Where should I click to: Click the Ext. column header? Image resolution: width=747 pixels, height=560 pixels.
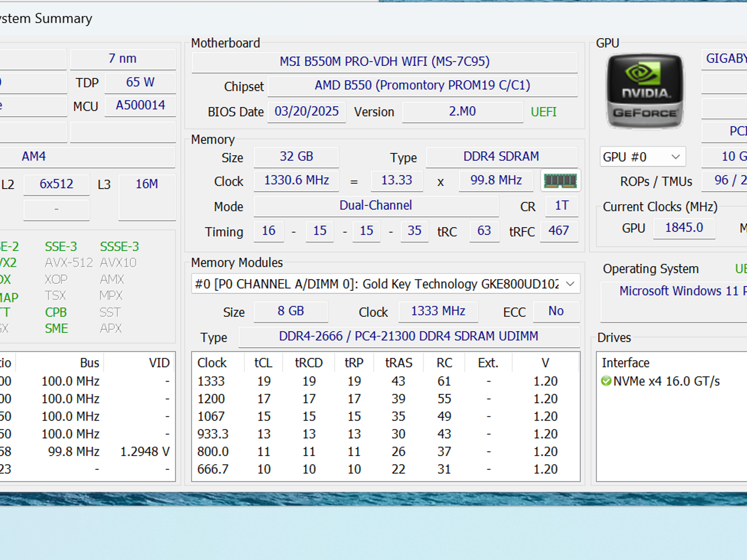coord(488,363)
